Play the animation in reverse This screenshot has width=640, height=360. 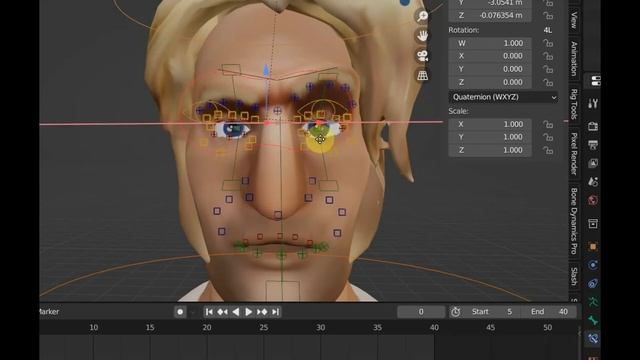coord(236,312)
